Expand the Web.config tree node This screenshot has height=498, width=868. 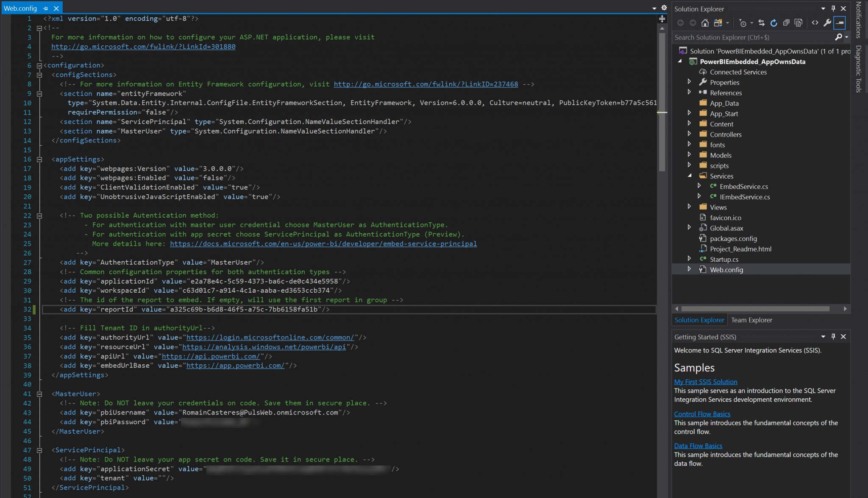(689, 269)
